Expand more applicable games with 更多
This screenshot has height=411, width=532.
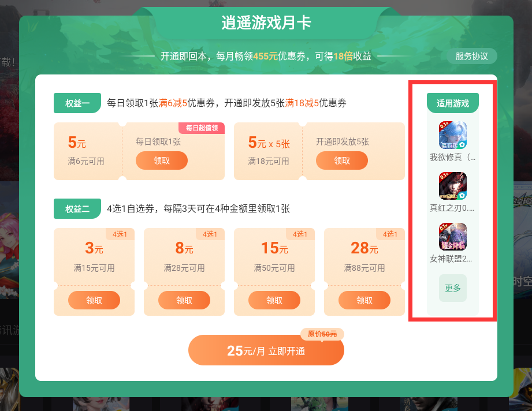pos(453,288)
